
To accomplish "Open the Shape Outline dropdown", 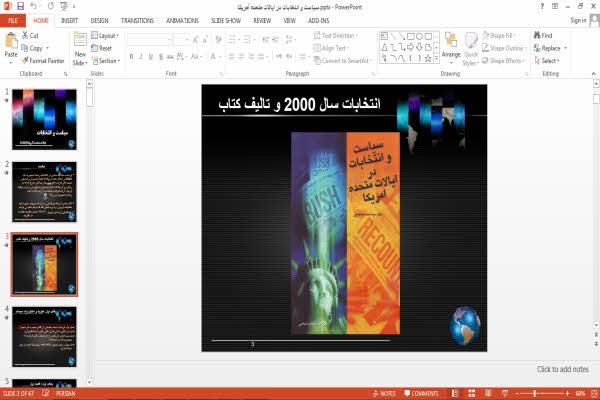I will (x=504, y=48).
